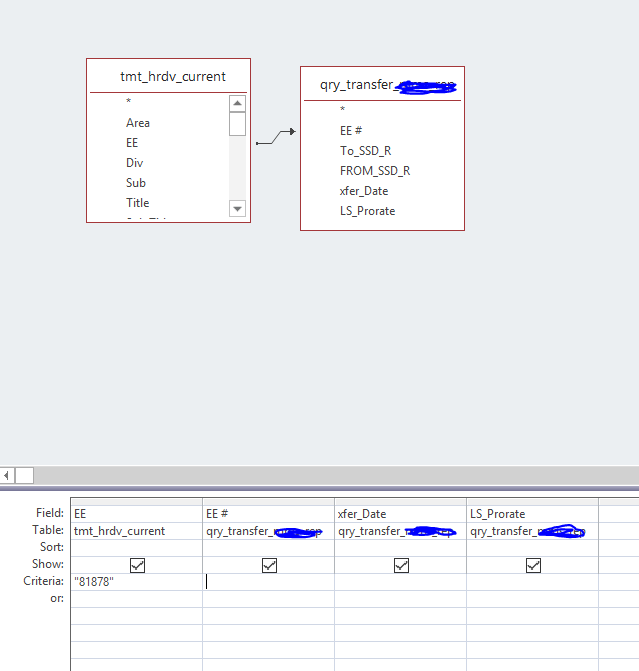Select Sub field in tmt_hrdv_current
Image resolution: width=639 pixels, height=671 pixels.
click(136, 183)
